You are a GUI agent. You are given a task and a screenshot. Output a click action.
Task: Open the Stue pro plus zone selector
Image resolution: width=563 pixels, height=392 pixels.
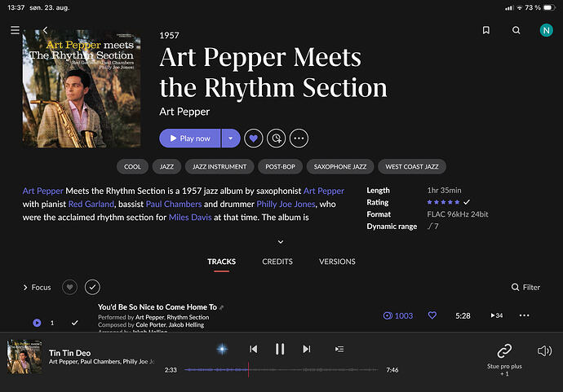pos(504,359)
